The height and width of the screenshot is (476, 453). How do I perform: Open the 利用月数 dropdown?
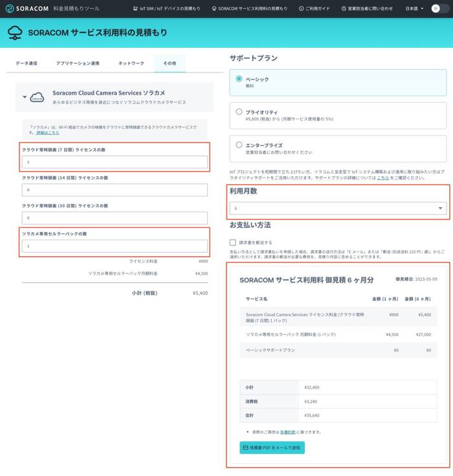pos(338,209)
